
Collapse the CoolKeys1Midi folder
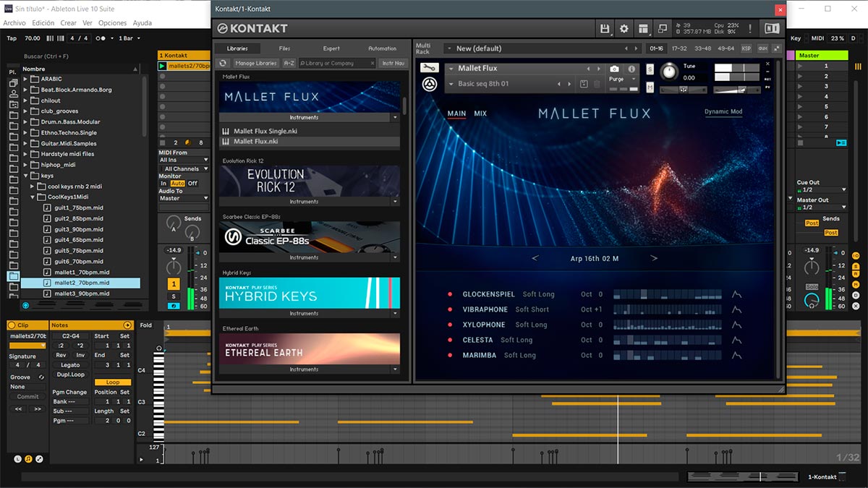point(34,197)
